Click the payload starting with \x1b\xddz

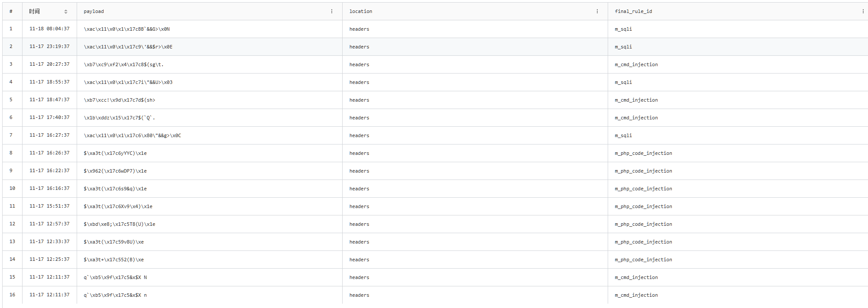tap(119, 118)
